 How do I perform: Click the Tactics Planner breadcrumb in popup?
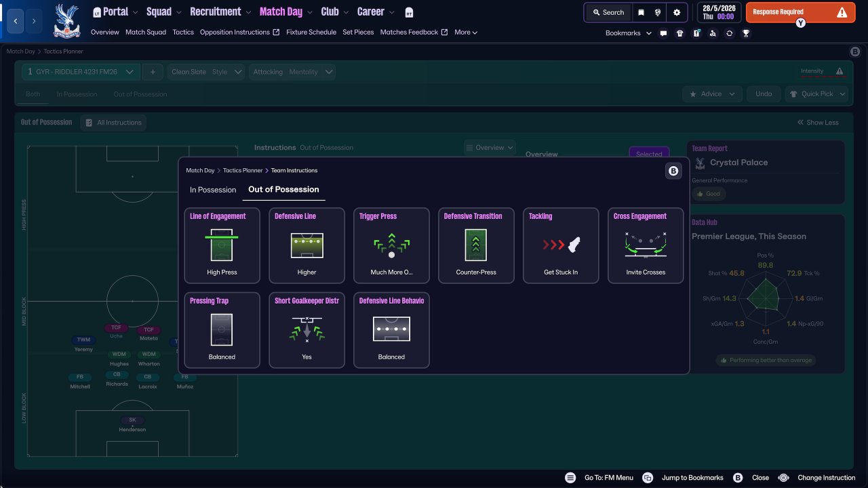pos(243,171)
